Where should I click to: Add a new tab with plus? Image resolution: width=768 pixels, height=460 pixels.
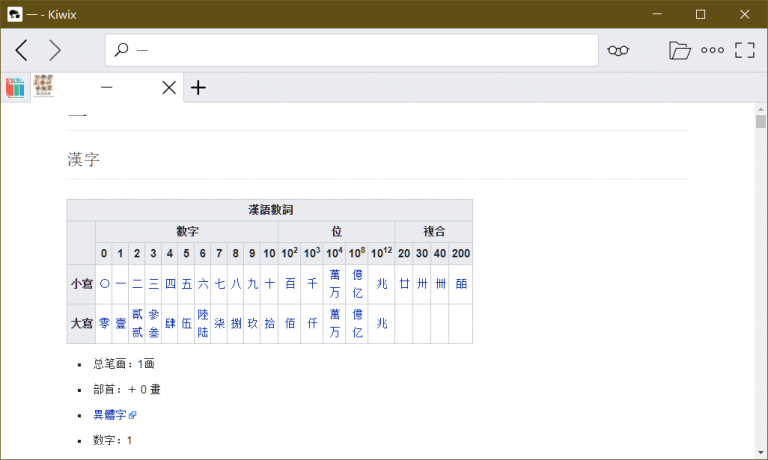(x=198, y=88)
